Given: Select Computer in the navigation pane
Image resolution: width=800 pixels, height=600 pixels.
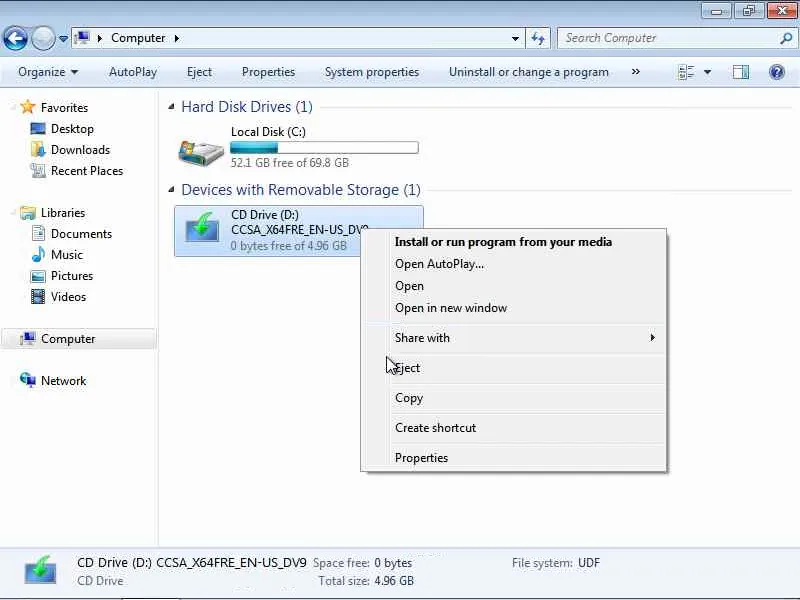Looking at the screenshot, I should click(68, 339).
